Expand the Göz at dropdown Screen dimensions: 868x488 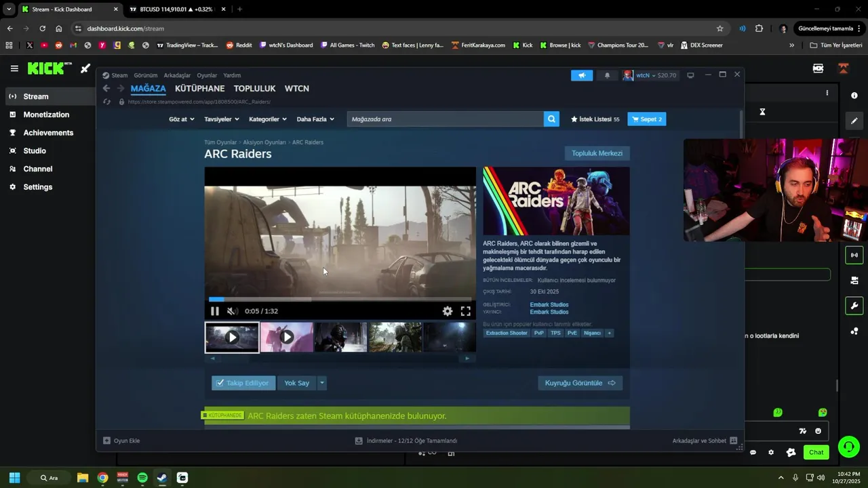(x=182, y=119)
